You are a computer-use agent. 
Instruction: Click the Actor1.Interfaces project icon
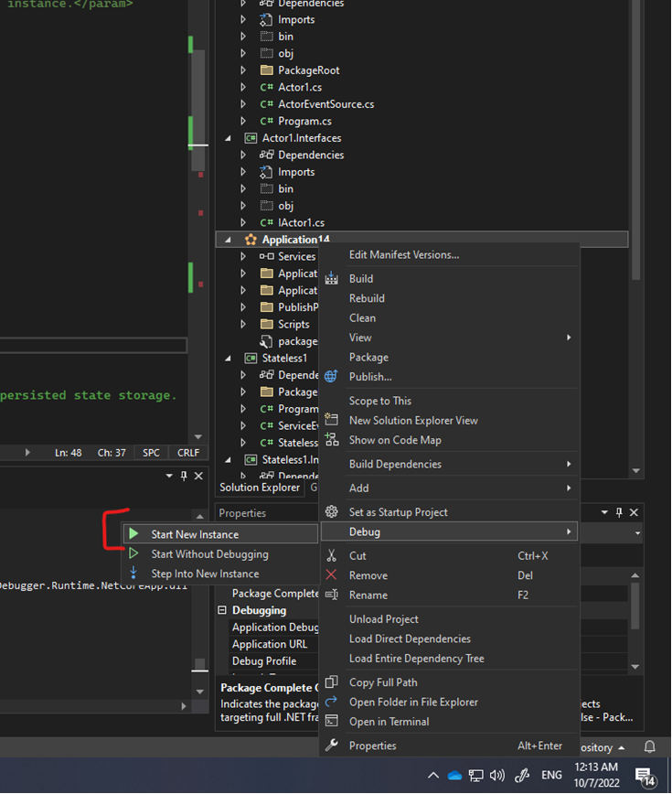[251, 138]
